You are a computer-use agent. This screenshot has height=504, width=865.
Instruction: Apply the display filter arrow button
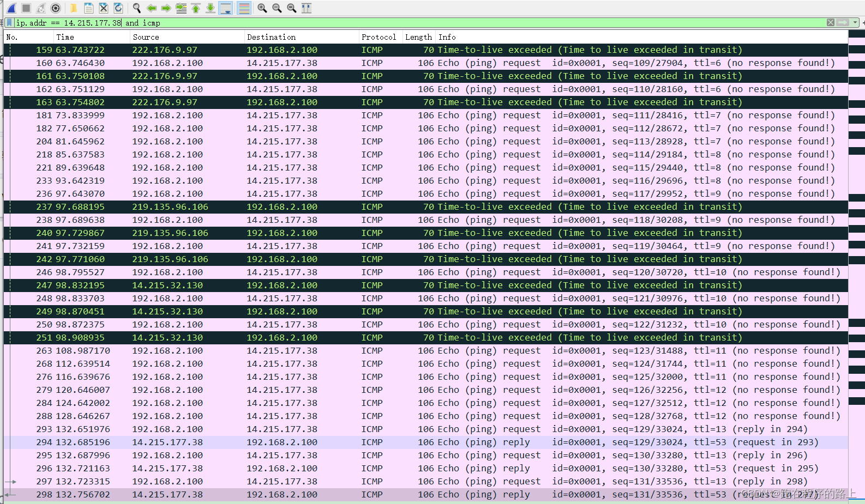tap(843, 22)
